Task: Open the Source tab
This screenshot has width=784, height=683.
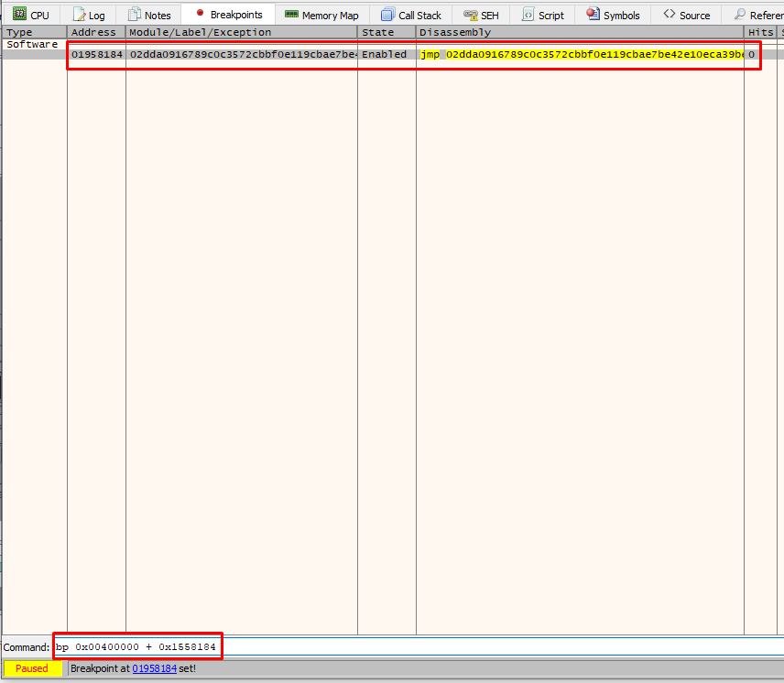Action: tap(687, 15)
